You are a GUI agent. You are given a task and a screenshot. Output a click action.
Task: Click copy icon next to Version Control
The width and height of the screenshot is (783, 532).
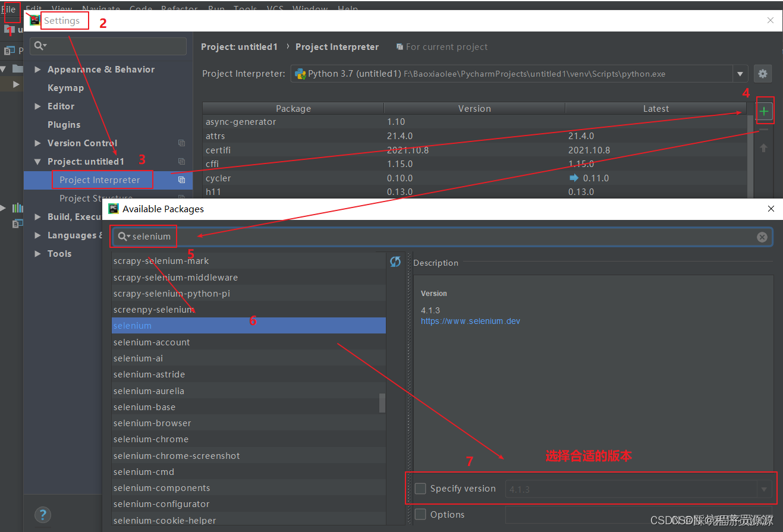[181, 143]
